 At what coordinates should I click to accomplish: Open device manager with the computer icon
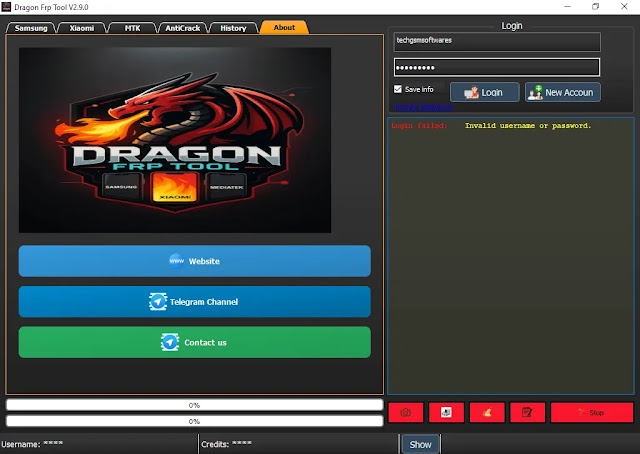pos(446,412)
